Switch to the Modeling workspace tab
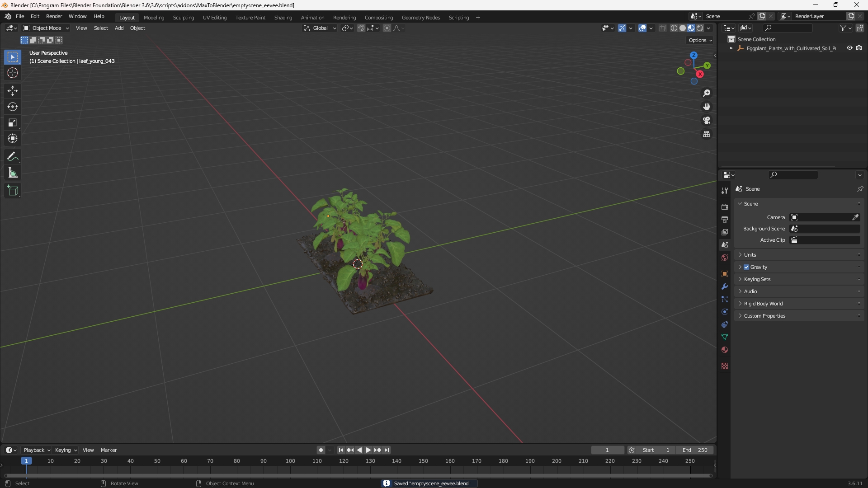This screenshot has width=868, height=488. (154, 18)
